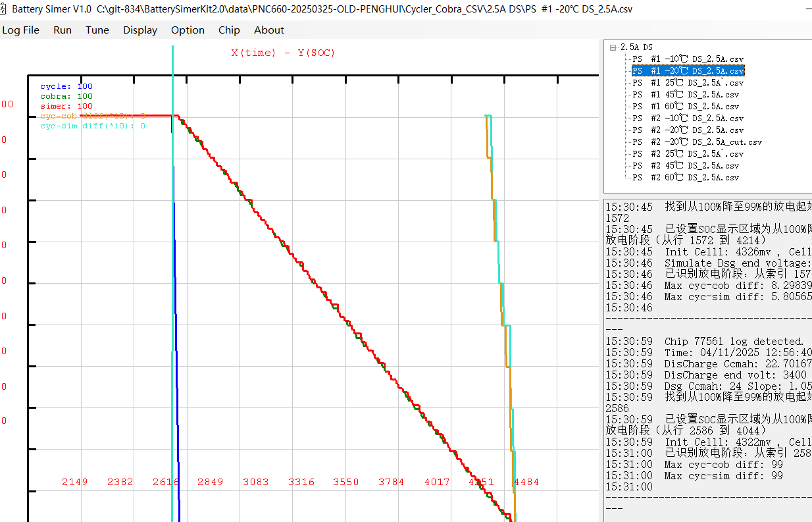
Task: Click the x-axis label 4017
Action: coord(437,482)
